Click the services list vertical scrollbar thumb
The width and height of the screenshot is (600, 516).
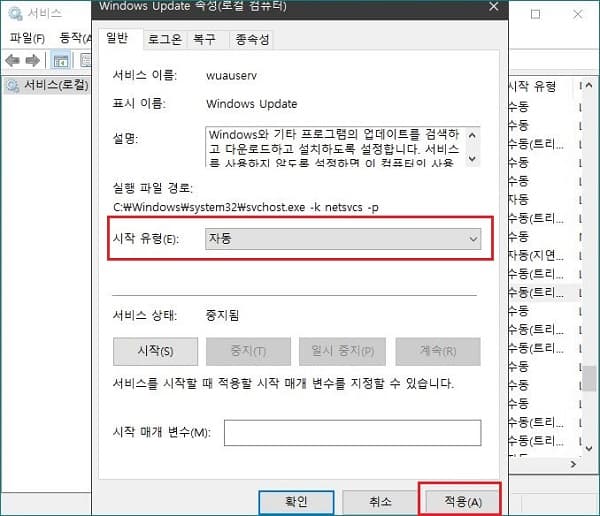pyautogui.click(x=589, y=378)
